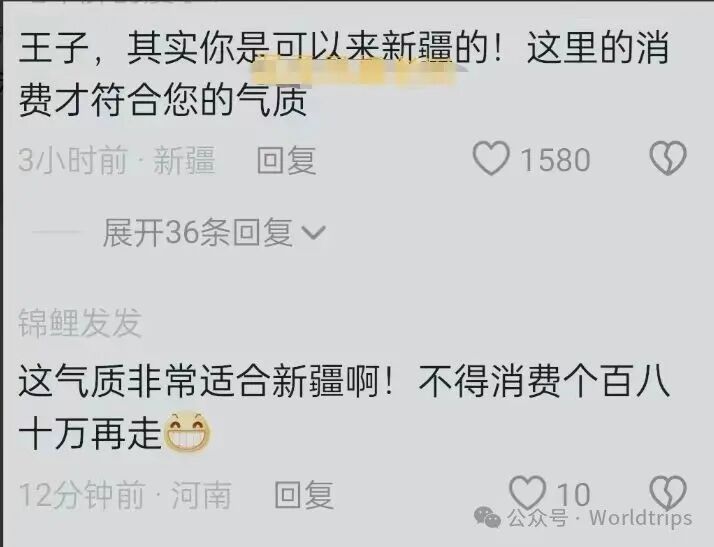Click the 公众号 · Worldtrips watermark text
Image resolution: width=714 pixels, height=547 pixels.
600,518
